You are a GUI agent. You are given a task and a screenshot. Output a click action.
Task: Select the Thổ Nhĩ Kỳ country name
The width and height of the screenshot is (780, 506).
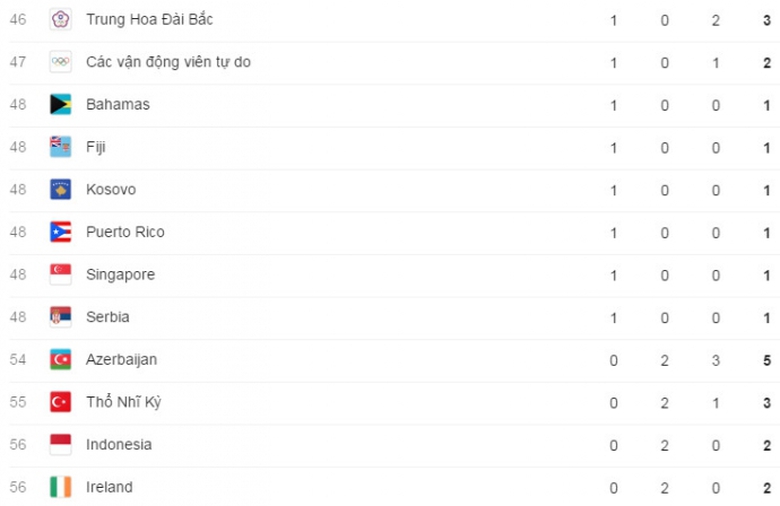[123, 402]
